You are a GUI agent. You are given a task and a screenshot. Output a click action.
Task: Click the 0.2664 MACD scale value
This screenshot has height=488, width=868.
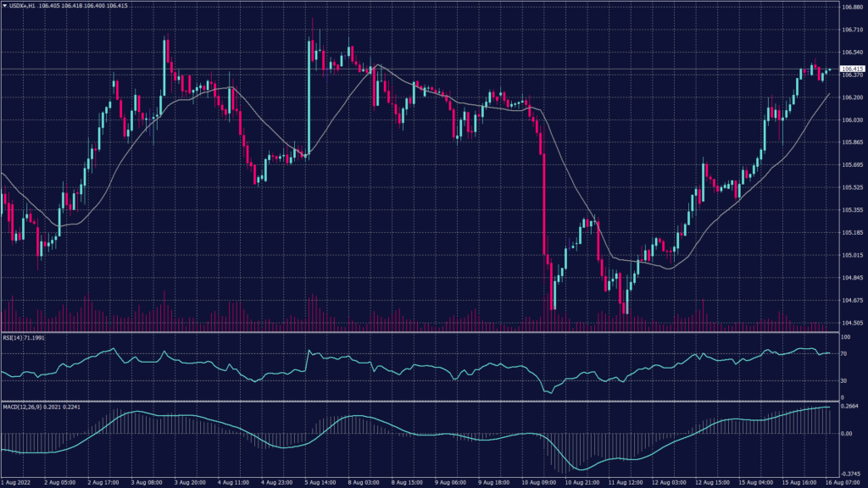849,405
